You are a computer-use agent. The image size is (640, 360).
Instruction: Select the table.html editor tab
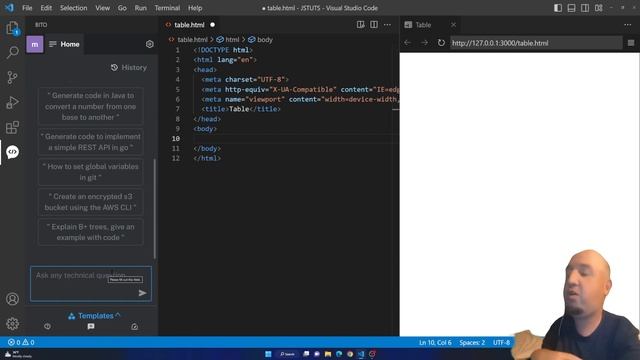[189, 25]
